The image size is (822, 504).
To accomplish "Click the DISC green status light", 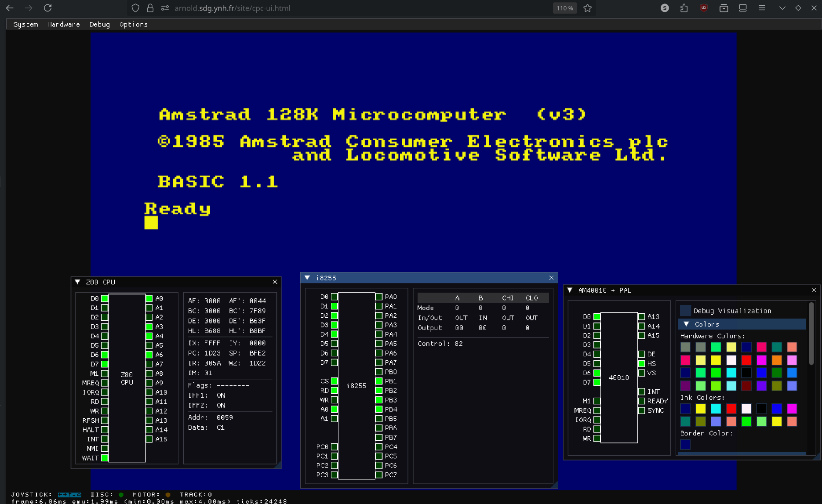I will point(121,495).
